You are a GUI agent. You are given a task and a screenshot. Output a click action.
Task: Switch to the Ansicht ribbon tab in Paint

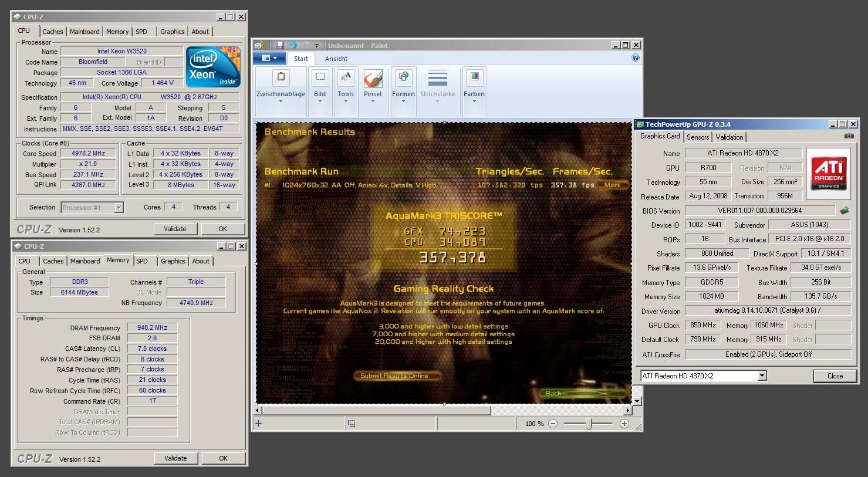tap(336, 59)
